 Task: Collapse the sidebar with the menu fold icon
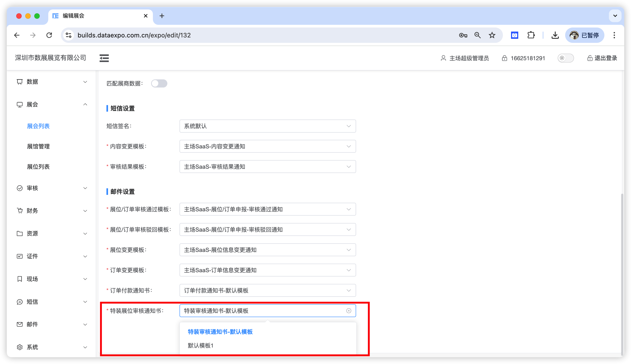104,58
